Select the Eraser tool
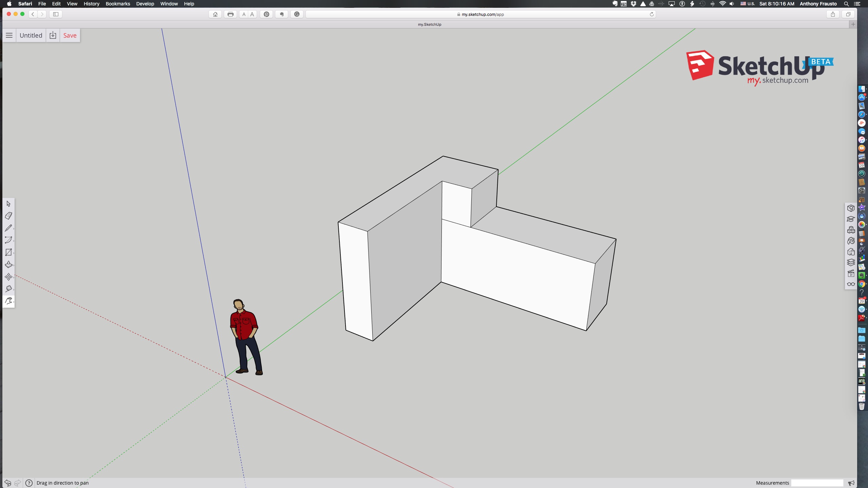The image size is (868, 488). [x=8, y=216]
